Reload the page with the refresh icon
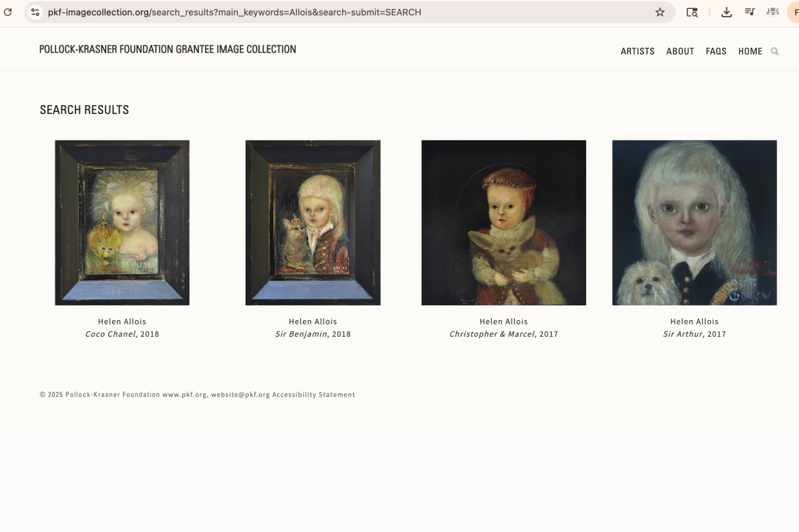799x532 pixels. [8, 12]
